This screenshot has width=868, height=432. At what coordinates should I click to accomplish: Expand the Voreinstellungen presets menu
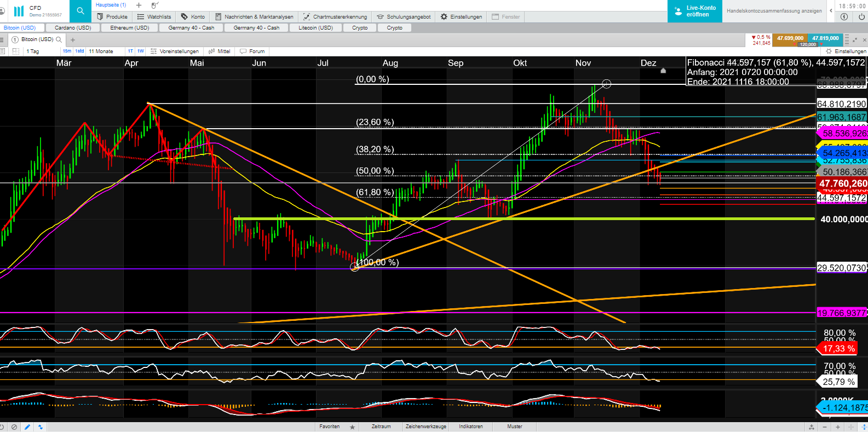(x=175, y=51)
